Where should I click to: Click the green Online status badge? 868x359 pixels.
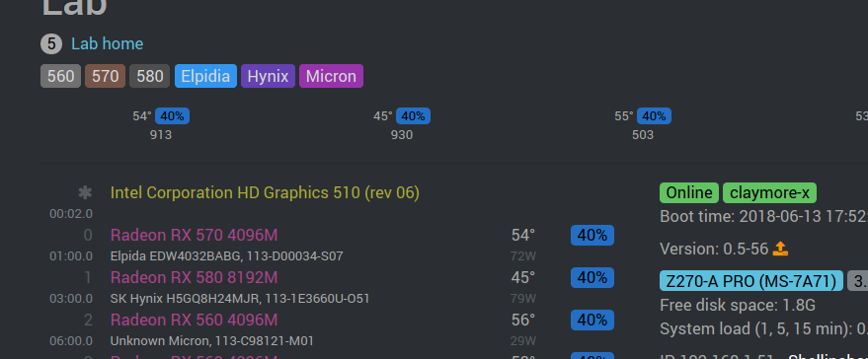pyautogui.click(x=689, y=192)
